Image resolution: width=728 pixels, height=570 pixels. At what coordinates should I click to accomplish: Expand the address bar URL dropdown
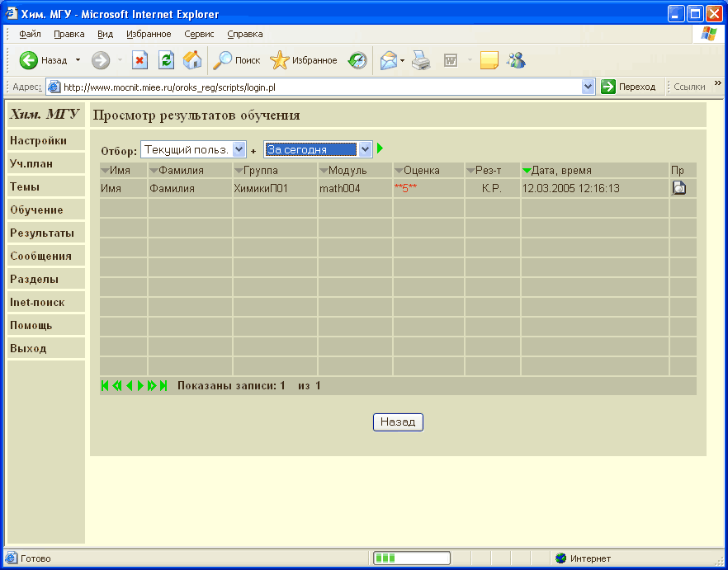click(x=589, y=87)
